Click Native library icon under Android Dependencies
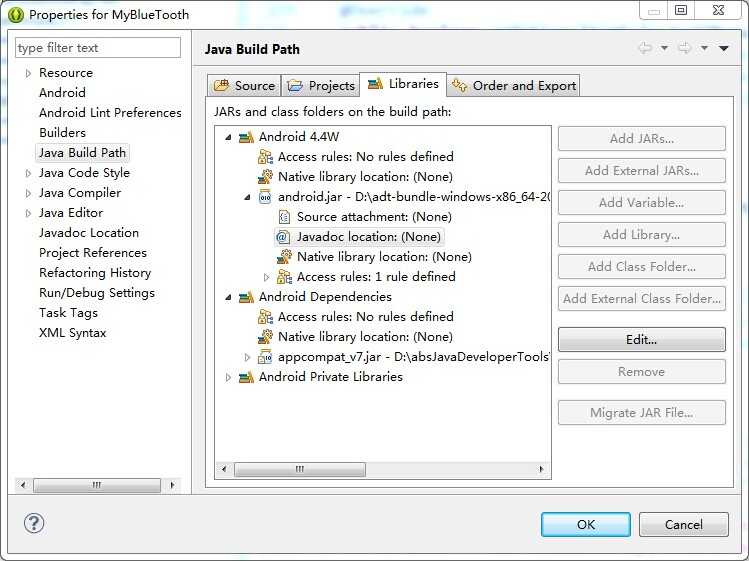Screen dimensions: 749x561 click(x=265, y=337)
